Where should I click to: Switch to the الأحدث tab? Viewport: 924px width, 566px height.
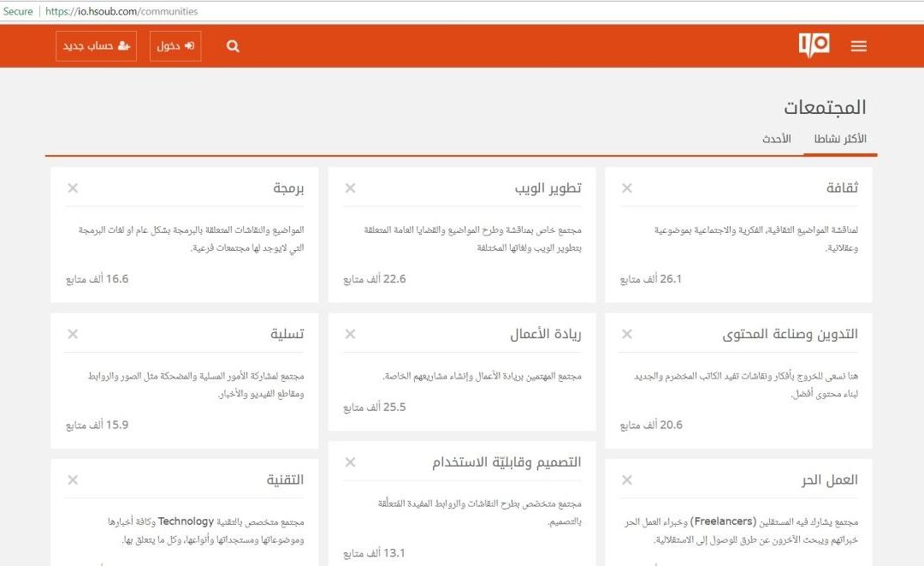(776, 139)
